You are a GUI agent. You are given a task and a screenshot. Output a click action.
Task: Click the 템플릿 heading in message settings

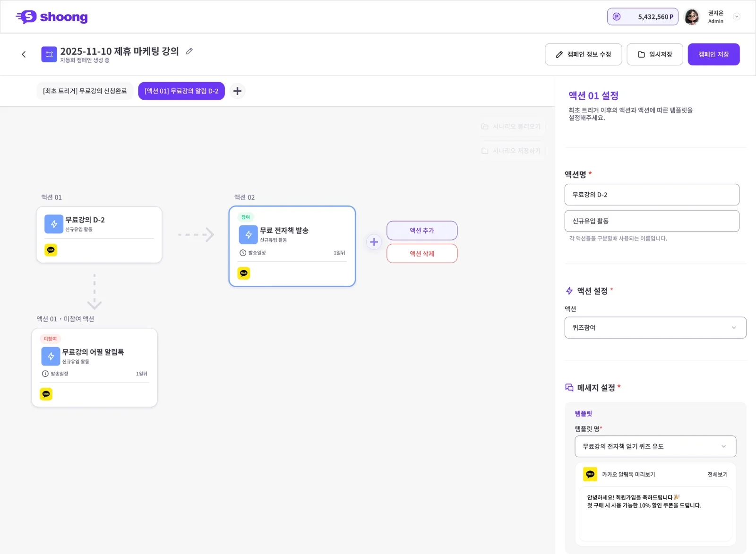(583, 414)
